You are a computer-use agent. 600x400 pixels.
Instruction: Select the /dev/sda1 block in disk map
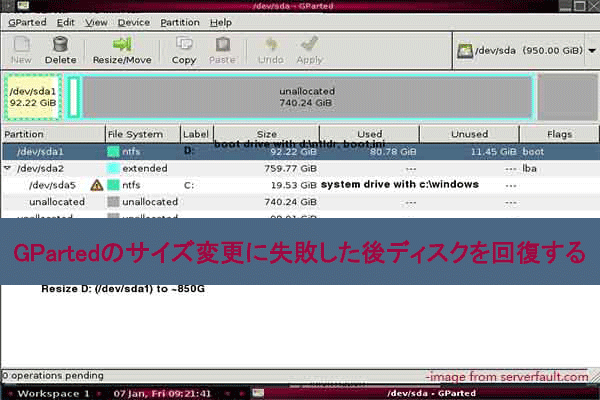[33, 97]
